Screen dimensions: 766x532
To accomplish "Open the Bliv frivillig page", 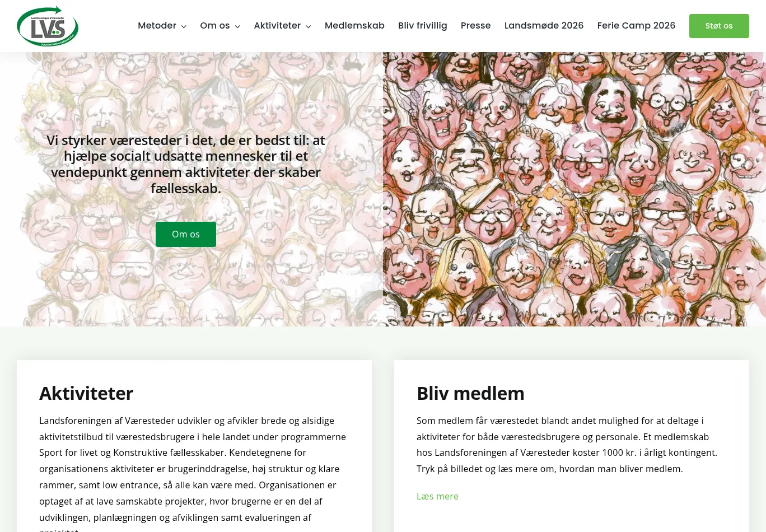I will coord(423,26).
